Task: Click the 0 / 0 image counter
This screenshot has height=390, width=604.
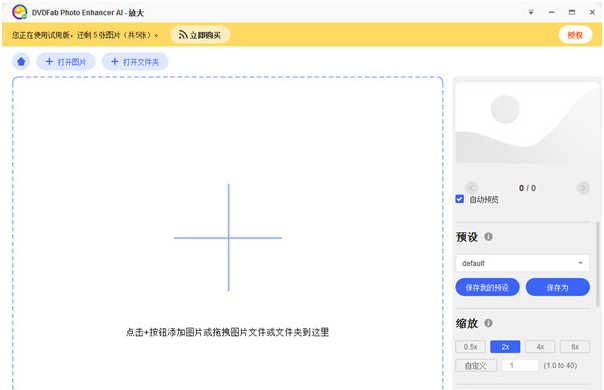Action: (x=527, y=188)
